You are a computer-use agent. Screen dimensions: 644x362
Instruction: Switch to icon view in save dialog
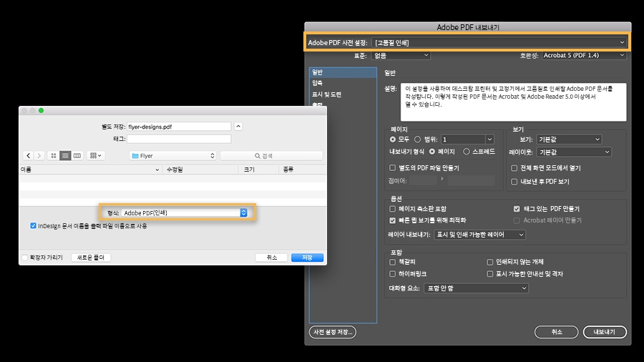(54, 155)
